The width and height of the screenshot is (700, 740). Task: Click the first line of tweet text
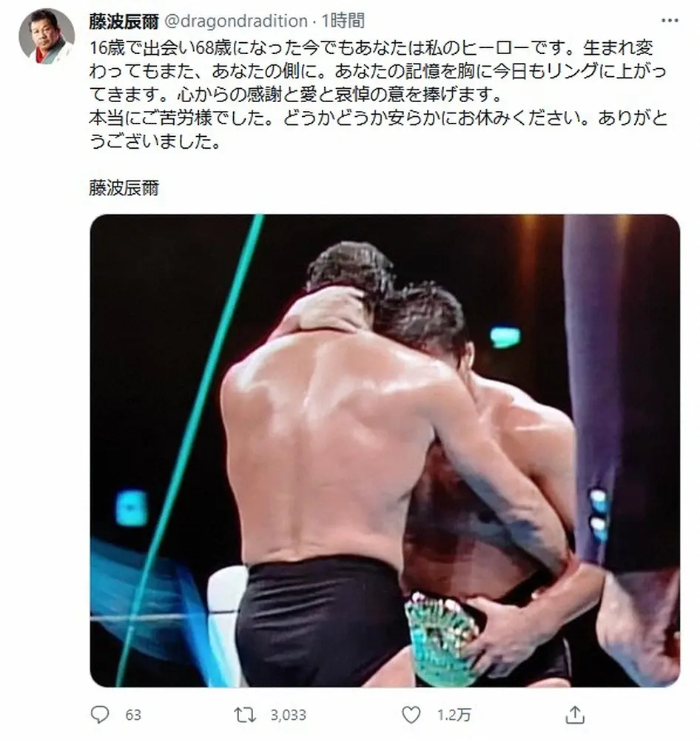point(371,47)
